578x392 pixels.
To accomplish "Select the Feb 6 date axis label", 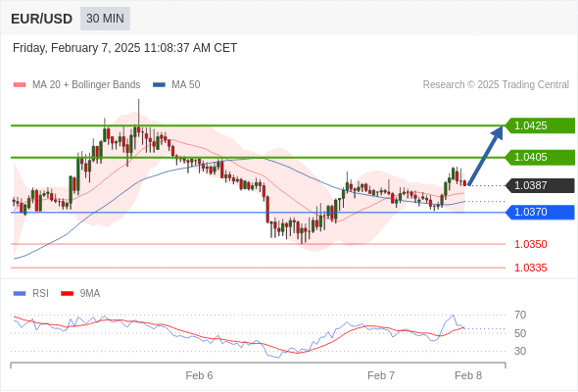I will (199, 375).
